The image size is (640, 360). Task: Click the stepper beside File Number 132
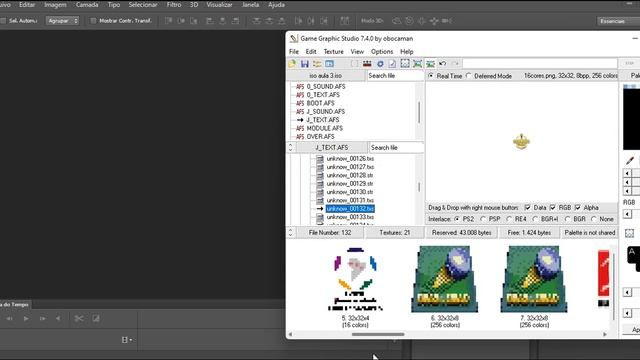(291, 233)
